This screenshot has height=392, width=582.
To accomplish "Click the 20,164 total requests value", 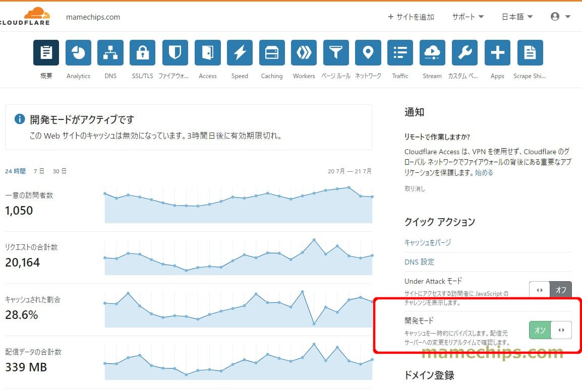I will pyautogui.click(x=22, y=263).
